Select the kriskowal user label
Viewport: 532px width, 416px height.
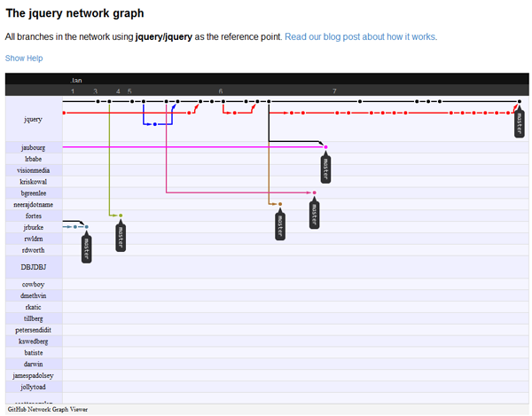34,182
